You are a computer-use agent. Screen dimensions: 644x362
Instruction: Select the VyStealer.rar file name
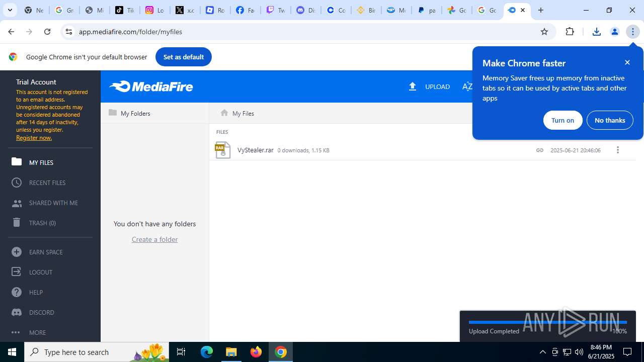point(255,150)
